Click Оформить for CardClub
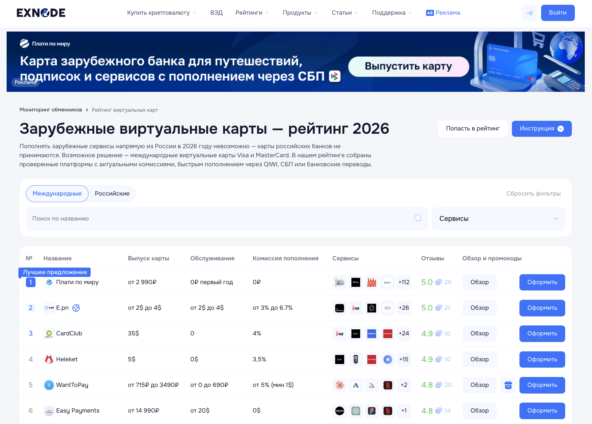This screenshot has width=592, height=424. (542, 333)
